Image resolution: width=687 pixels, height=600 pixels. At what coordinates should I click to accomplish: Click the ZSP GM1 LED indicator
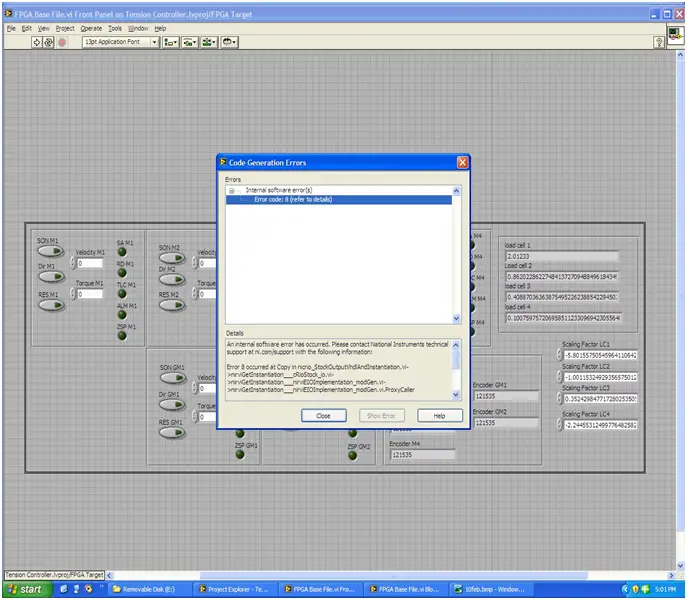point(240,454)
